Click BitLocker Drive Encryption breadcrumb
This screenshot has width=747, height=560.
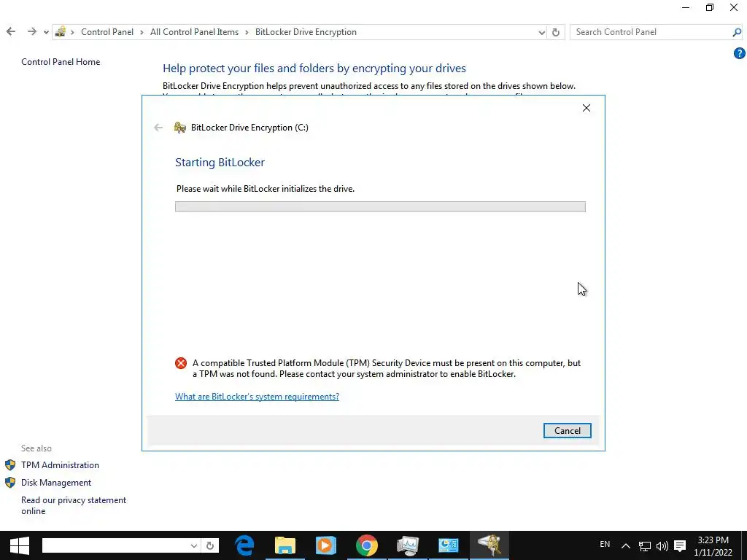coord(306,32)
